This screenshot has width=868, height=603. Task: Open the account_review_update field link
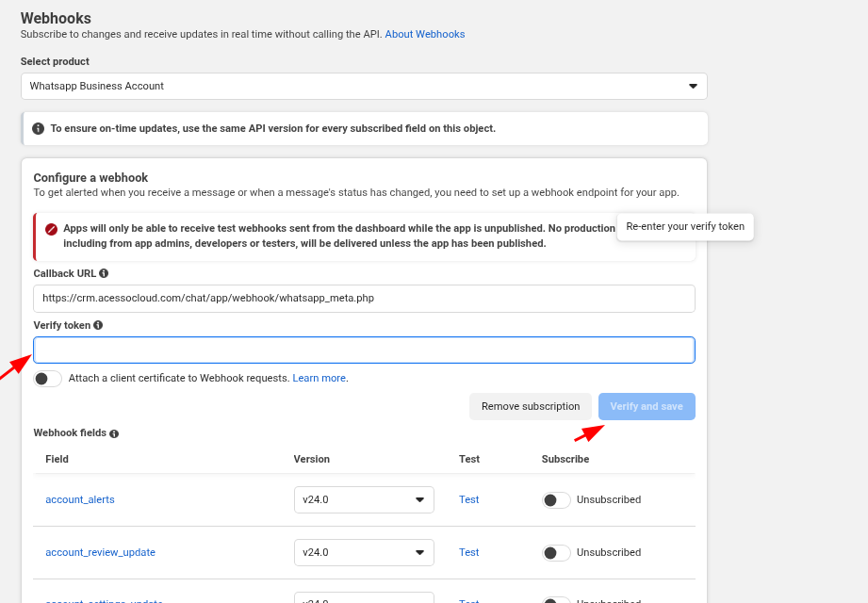[x=100, y=552]
